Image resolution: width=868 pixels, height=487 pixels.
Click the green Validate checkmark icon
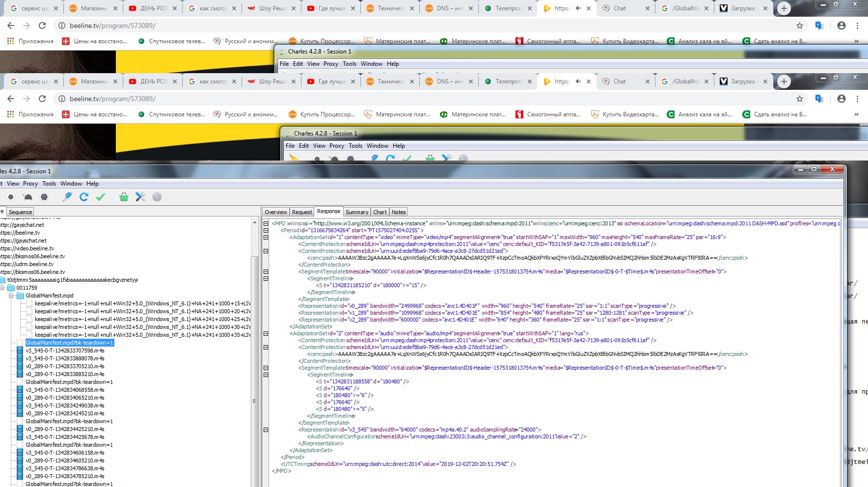coord(101,197)
